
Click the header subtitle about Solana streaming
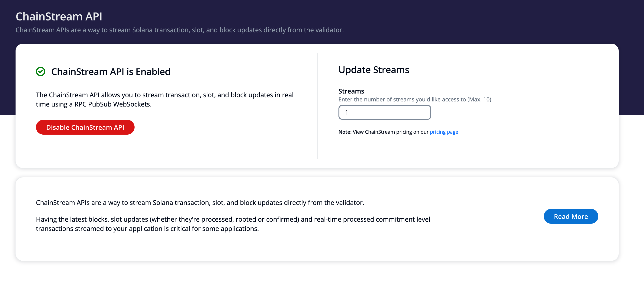tap(180, 30)
